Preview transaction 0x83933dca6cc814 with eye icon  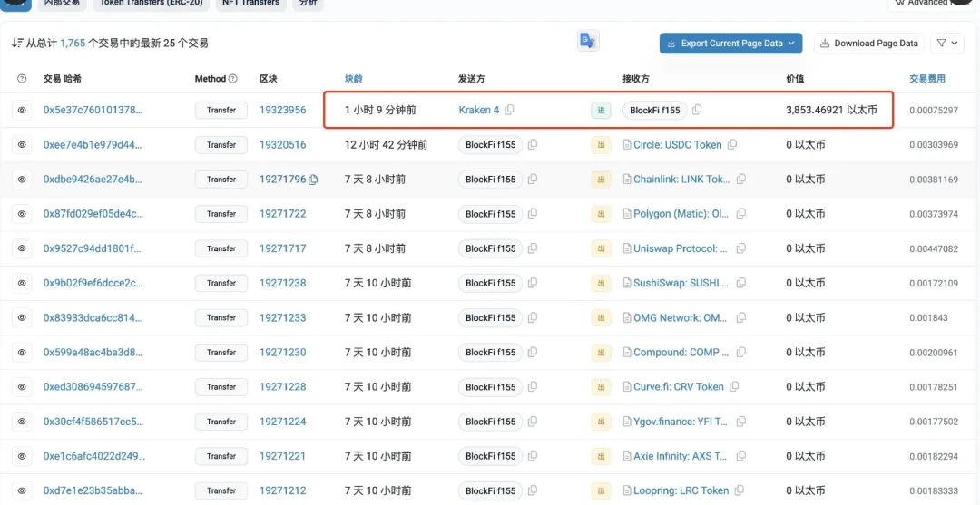pos(22,317)
